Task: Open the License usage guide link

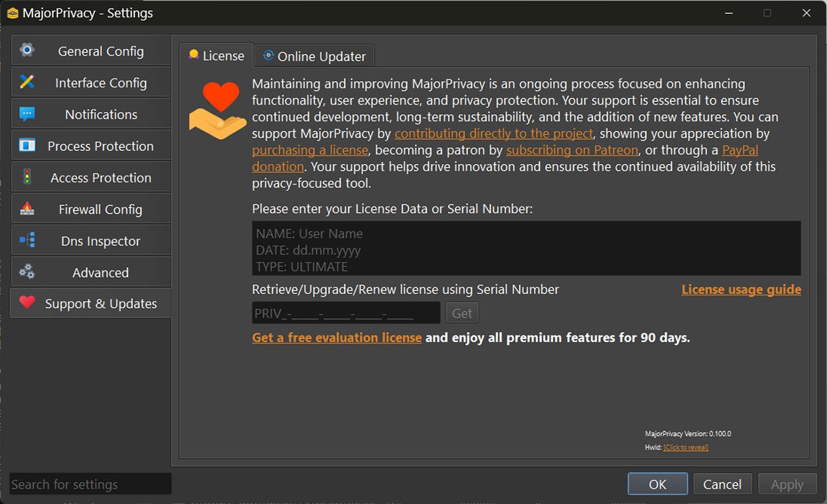Action: 742,289
